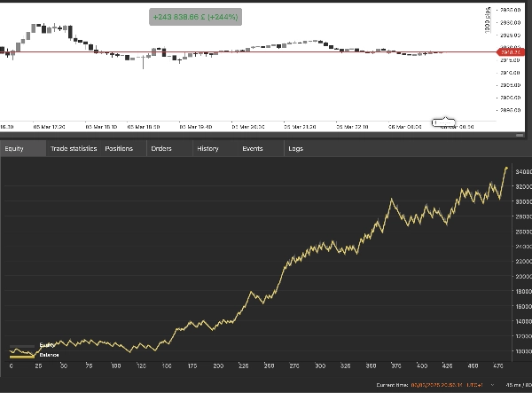Screen dimensions: 532x393
Task: Click the red current price marker
Action: pyautogui.click(x=509, y=52)
